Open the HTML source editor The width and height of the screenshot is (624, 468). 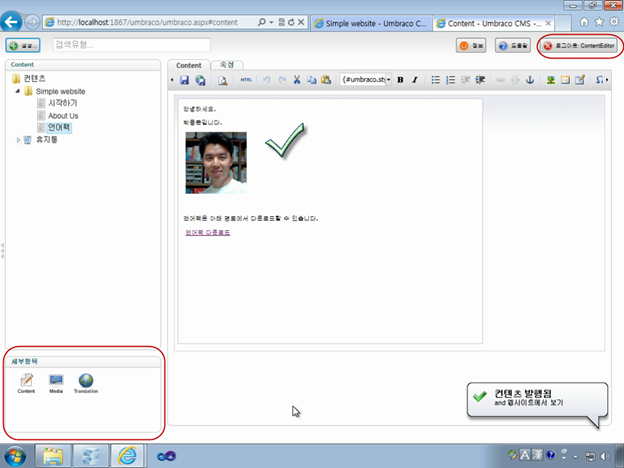pos(246,80)
